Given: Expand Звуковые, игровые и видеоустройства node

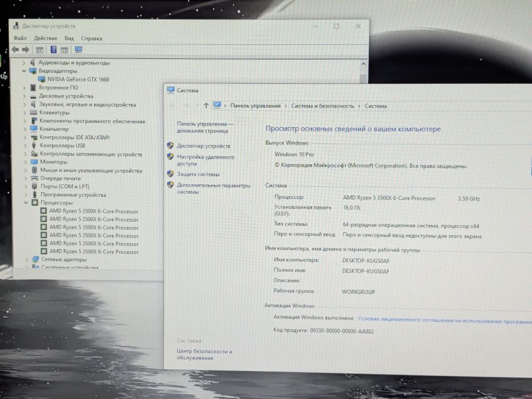Looking at the screenshot, I should [25, 104].
